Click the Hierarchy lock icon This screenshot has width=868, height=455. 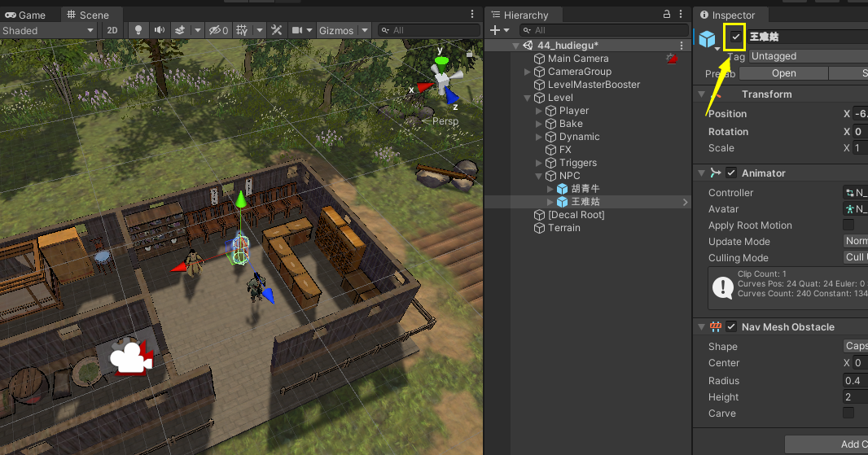tap(667, 14)
